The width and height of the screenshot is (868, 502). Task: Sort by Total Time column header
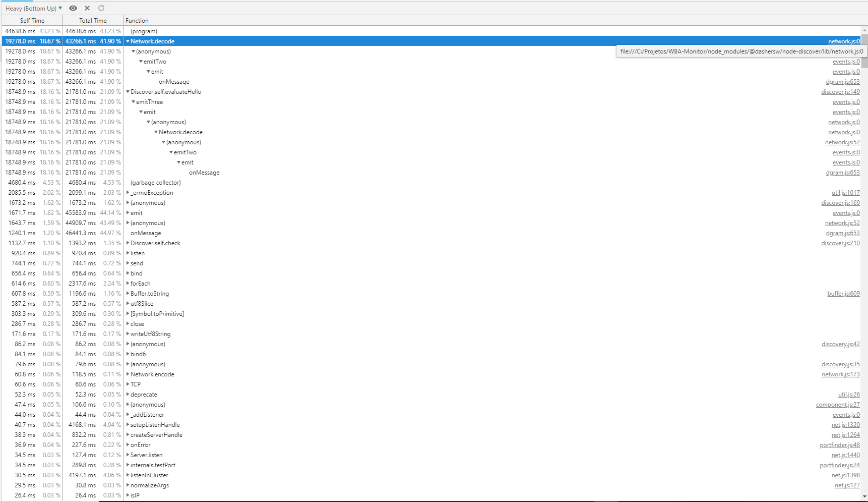click(x=93, y=21)
